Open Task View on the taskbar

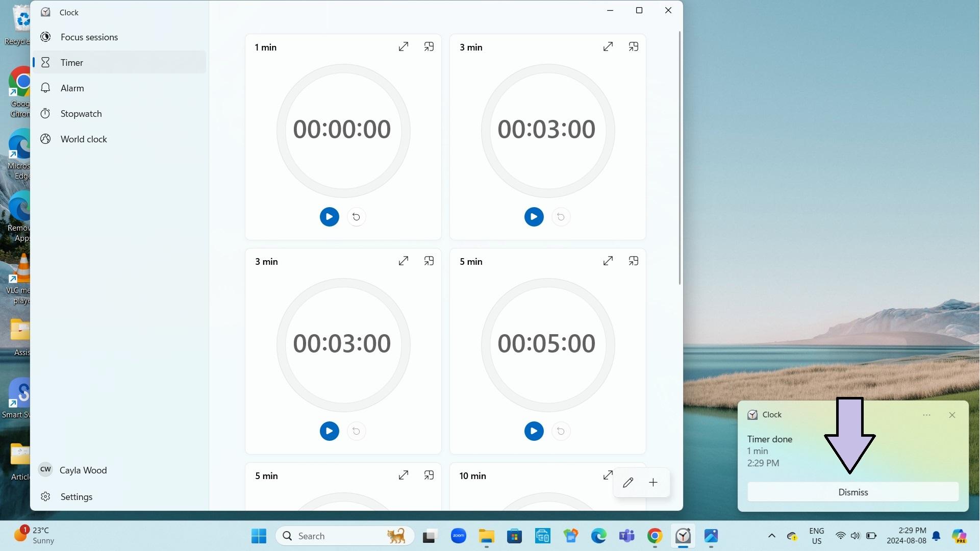[430, 536]
